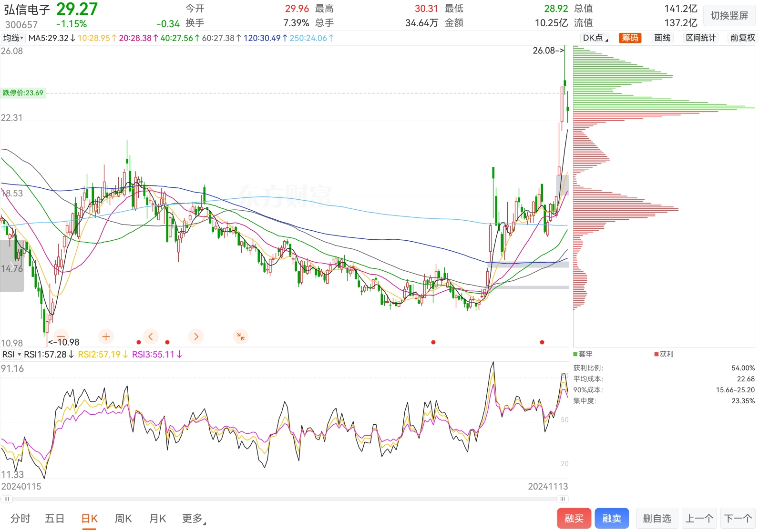The width and height of the screenshot is (759, 532).
Task: Click the 换手 7.39% turnover value
Action: pyautogui.click(x=296, y=23)
